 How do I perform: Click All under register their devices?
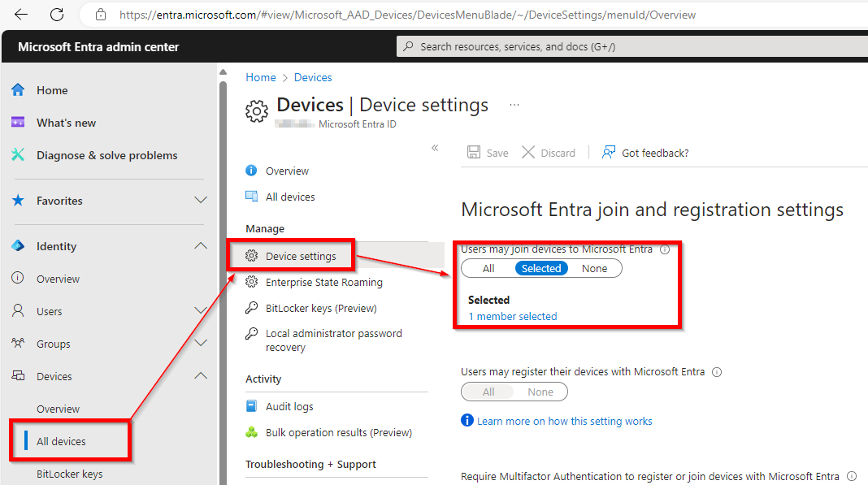[488, 392]
